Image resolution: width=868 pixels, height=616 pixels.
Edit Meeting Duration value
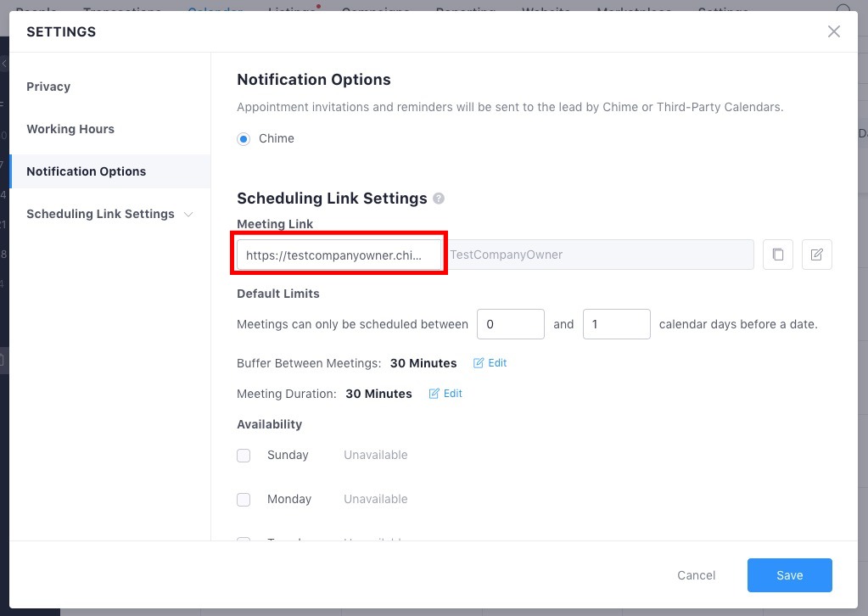445,394
